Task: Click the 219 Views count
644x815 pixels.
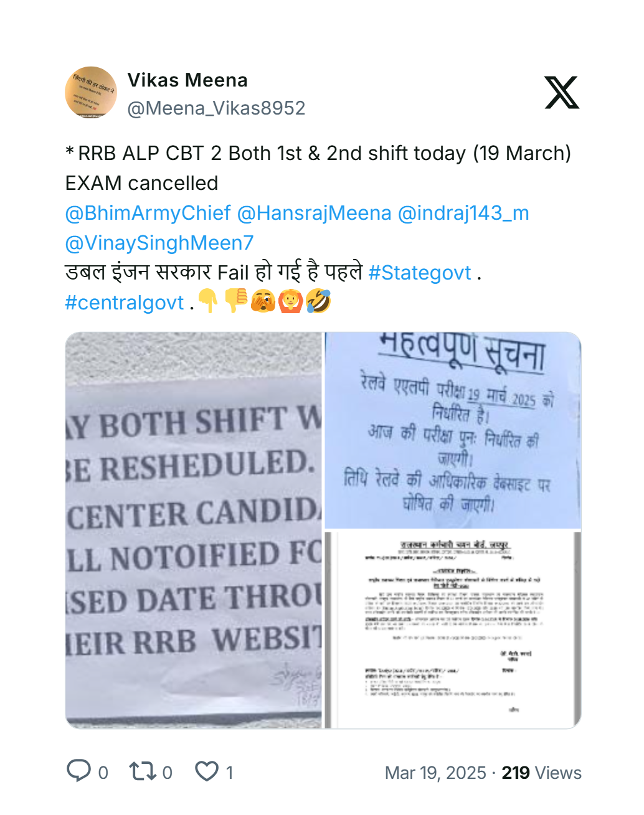Action: [x=541, y=773]
